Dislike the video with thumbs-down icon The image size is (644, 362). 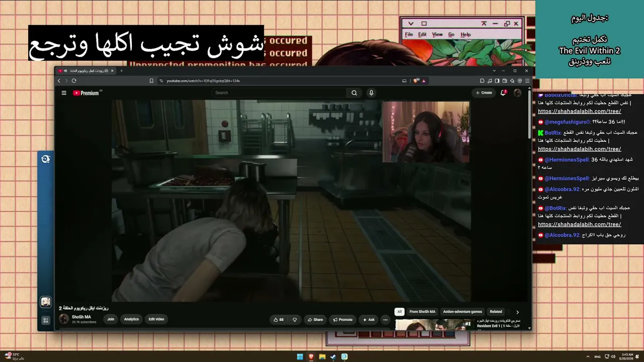click(295, 320)
